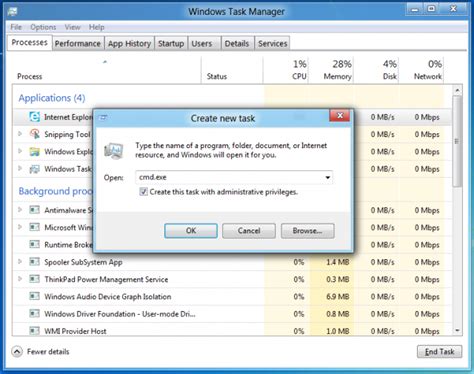Expand the Snipping Tool row
This screenshot has height=374, width=474.
(x=20, y=134)
